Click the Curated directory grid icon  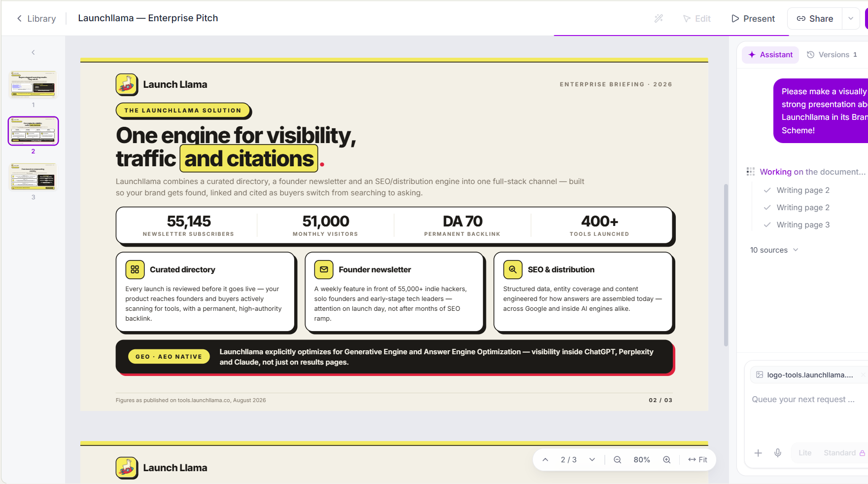[135, 270]
